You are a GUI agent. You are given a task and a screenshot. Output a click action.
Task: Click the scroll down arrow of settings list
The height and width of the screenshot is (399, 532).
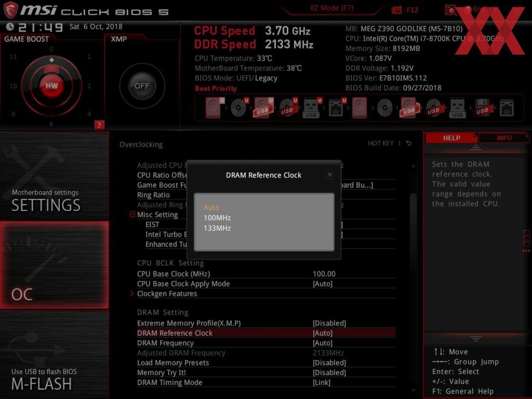pyautogui.click(x=413, y=390)
